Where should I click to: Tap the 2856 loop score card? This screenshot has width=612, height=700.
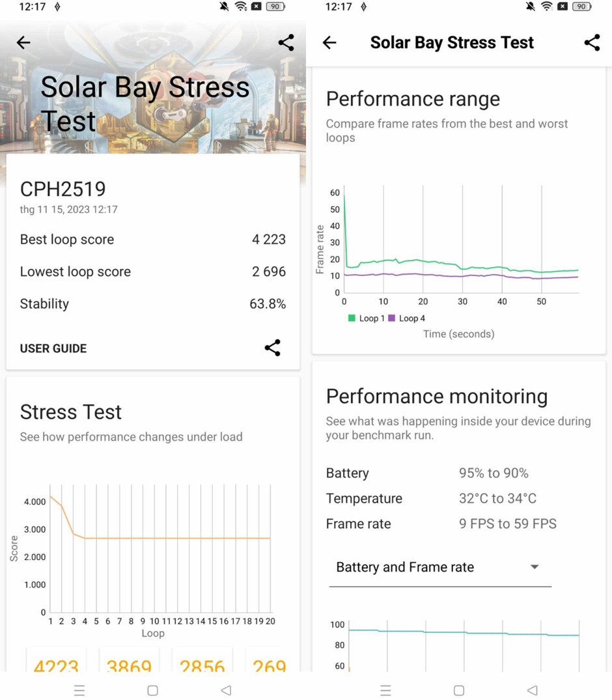click(x=202, y=660)
